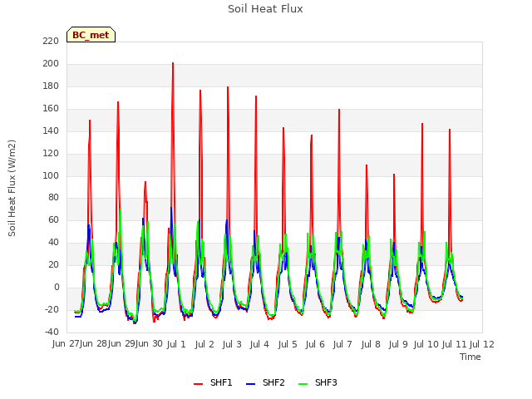The image size is (532, 399).
Task: Click the Jul 3 x-axis tick label
Action: [x=232, y=344]
